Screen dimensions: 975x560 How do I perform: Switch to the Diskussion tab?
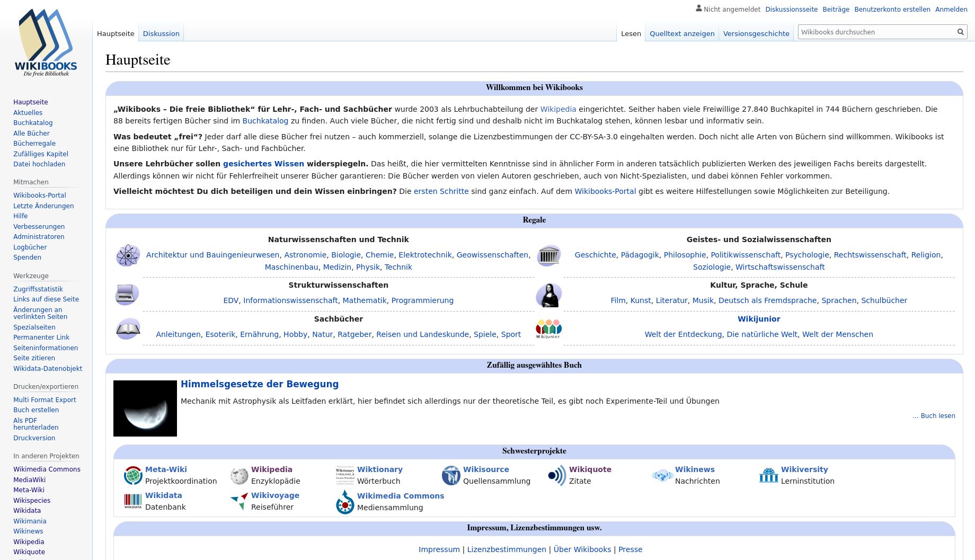161,33
